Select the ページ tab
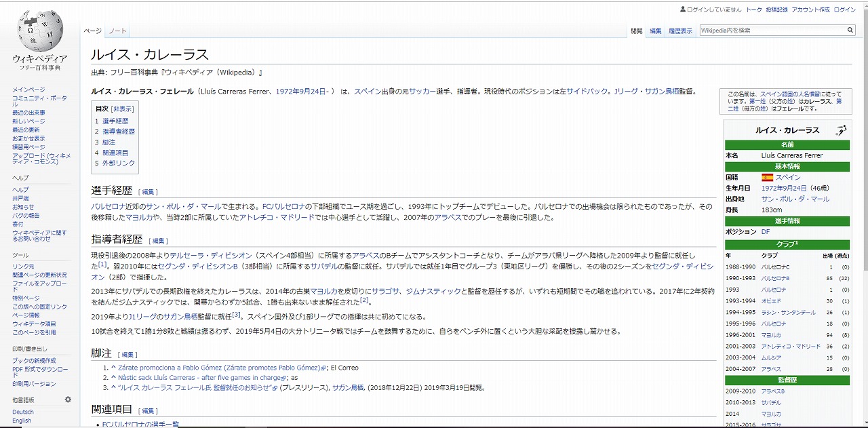868x428 pixels. [x=92, y=31]
